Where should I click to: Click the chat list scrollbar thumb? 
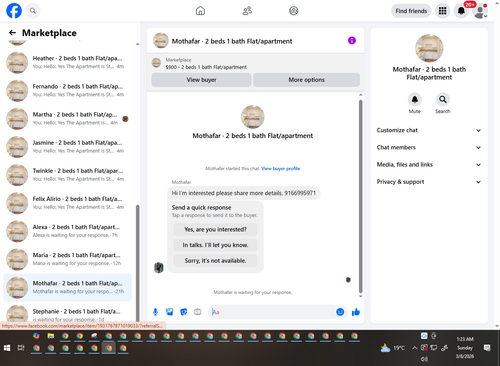point(137,263)
